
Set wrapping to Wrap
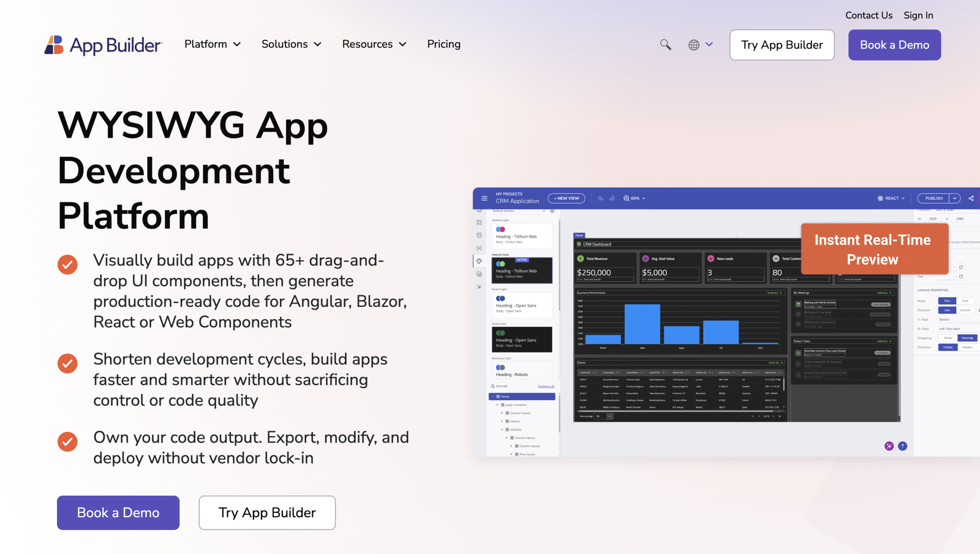pyautogui.click(x=948, y=338)
